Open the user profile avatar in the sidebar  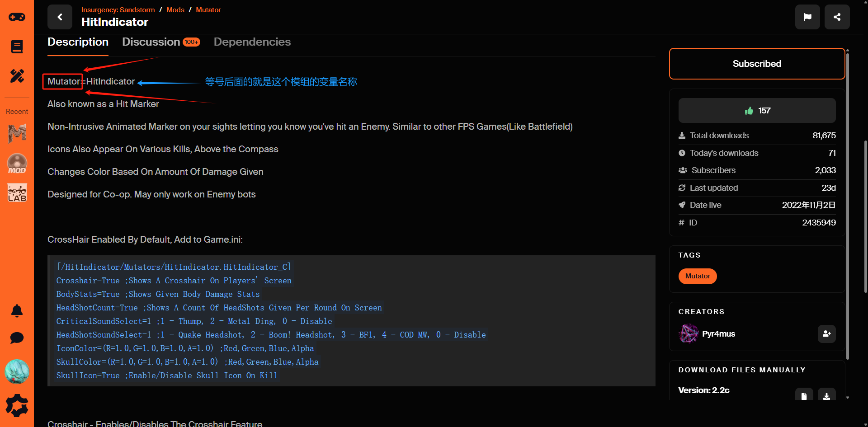click(17, 371)
